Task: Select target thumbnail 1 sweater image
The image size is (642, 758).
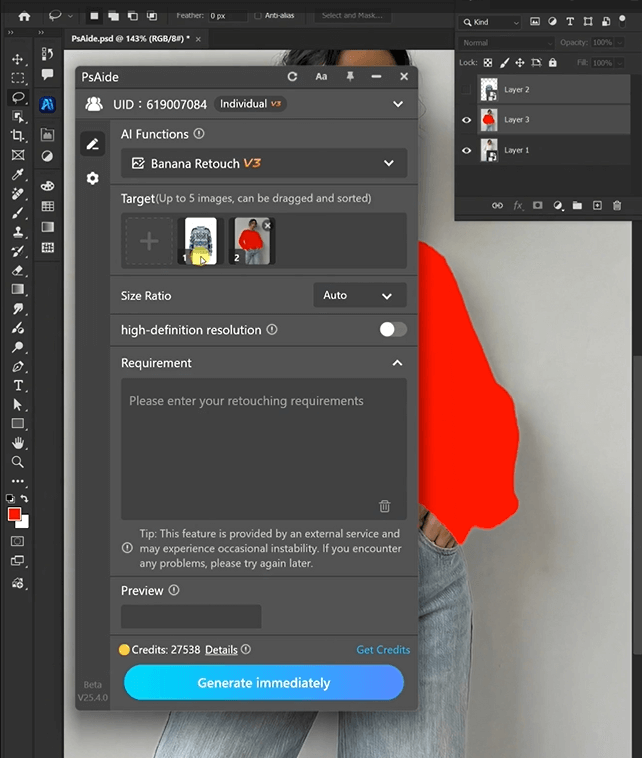Action: click(x=201, y=241)
